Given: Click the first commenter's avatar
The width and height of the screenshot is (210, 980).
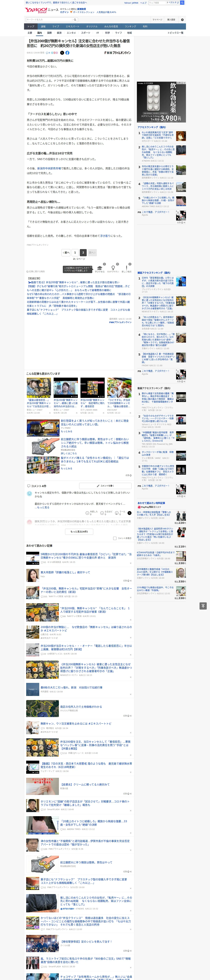Looking at the screenshot, I should [x=29, y=493].
